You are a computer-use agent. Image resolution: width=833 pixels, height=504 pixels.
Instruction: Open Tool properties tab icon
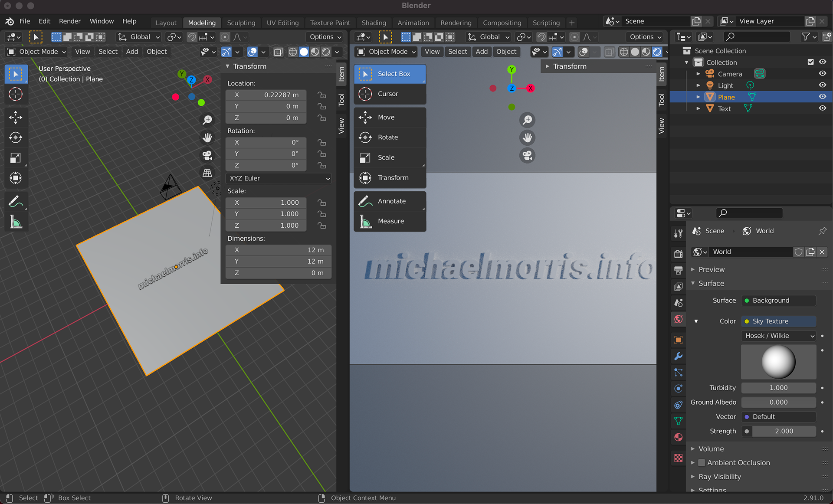[x=679, y=233]
